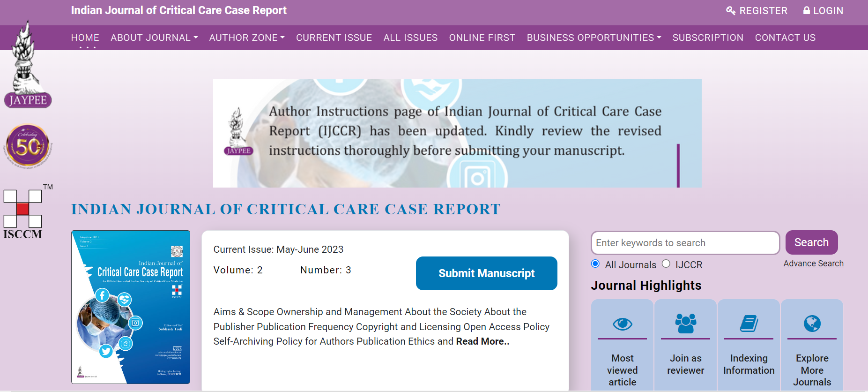The image size is (868, 392).
Task: Focus the keywords search input field
Action: [685, 243]
